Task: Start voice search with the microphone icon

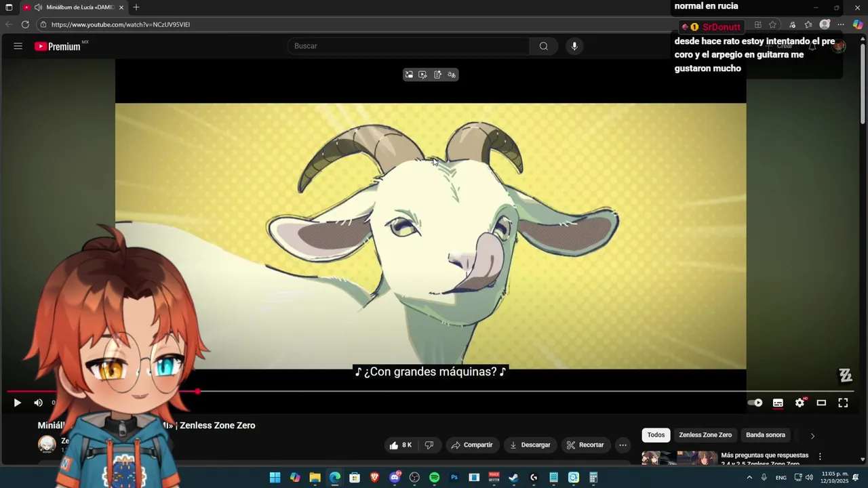Action: tap(574, 46)
